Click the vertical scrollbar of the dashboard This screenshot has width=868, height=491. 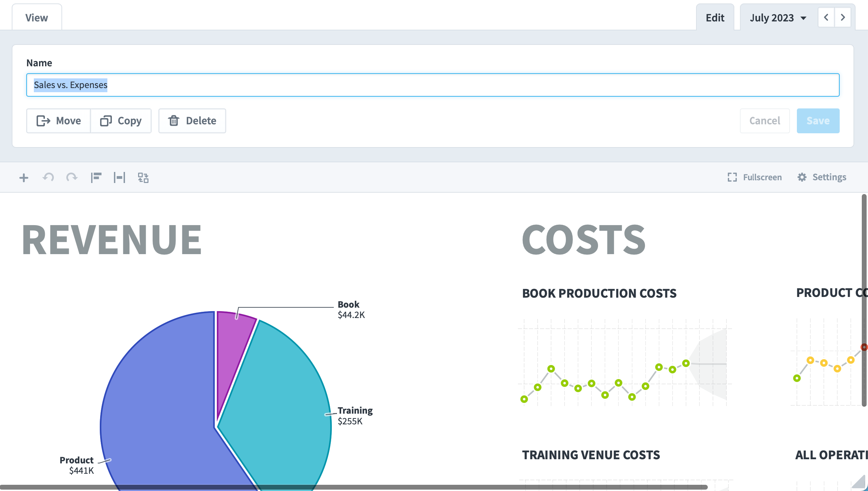point(864,300)
